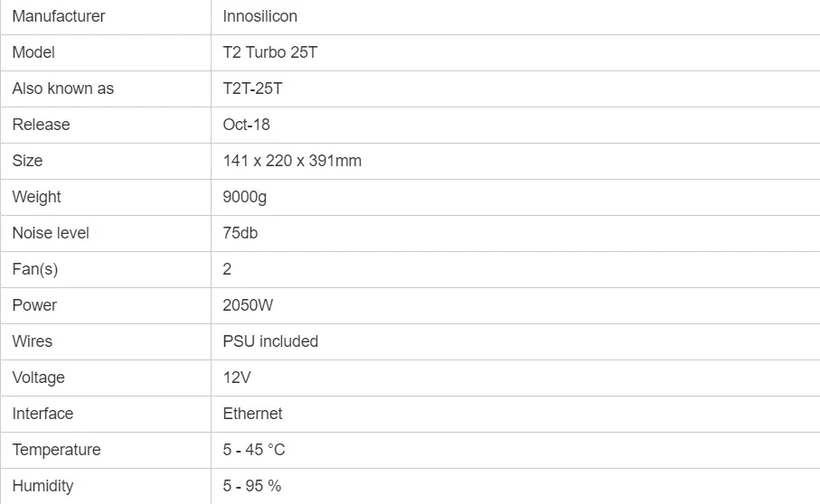Viewport: 820px width, 504px height.
Task: Click the 5 - 95 % humidity value
Action: coord(252,485)
